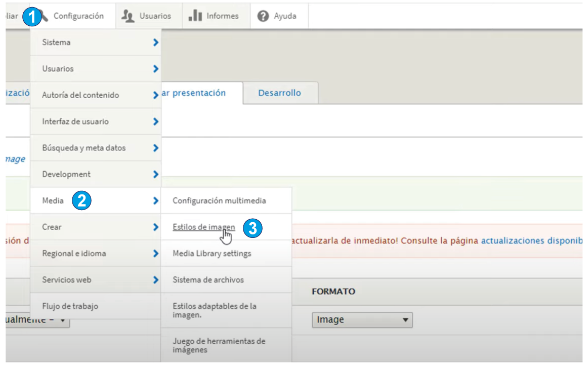The image size is (588, 365).
Task: Select Media menu entry
Action: [96, 200]
